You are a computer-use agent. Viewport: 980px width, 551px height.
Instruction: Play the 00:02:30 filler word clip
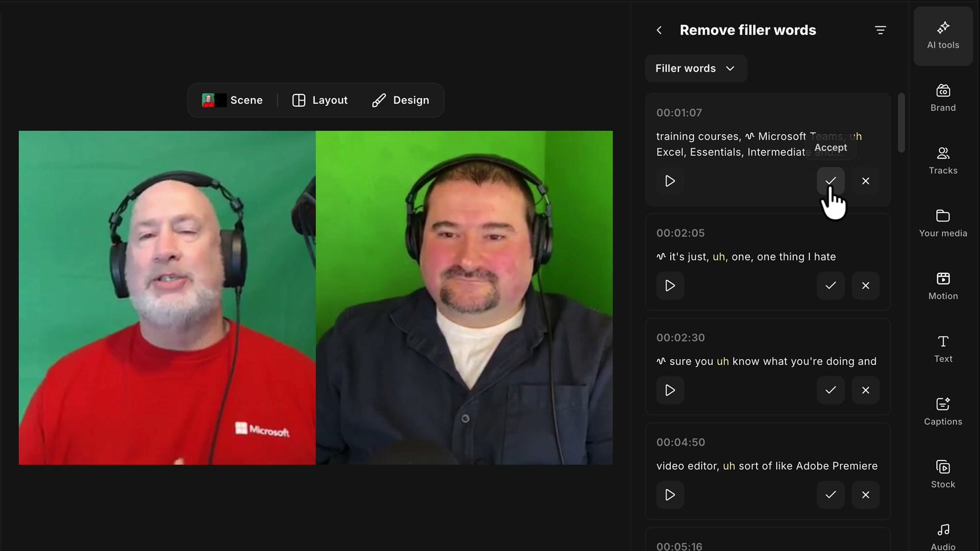pyautogui.click(x=670, y=390)
